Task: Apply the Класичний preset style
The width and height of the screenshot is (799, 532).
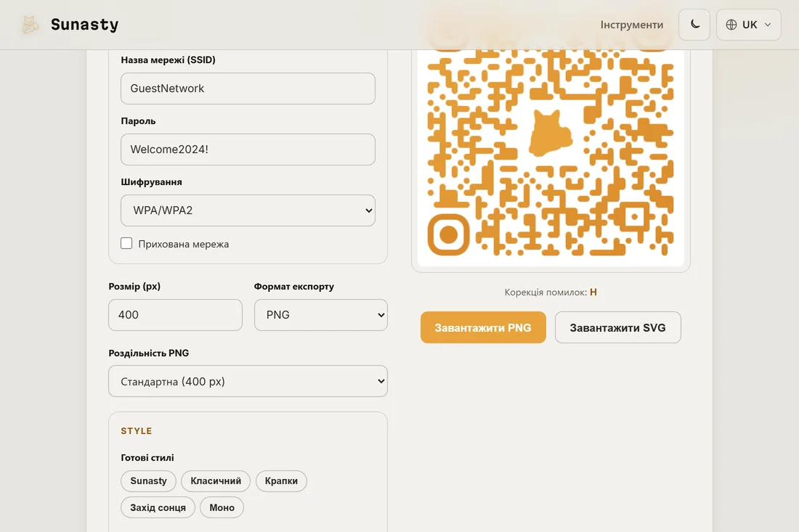Action: pyautogui.click(x=216, y=480)
